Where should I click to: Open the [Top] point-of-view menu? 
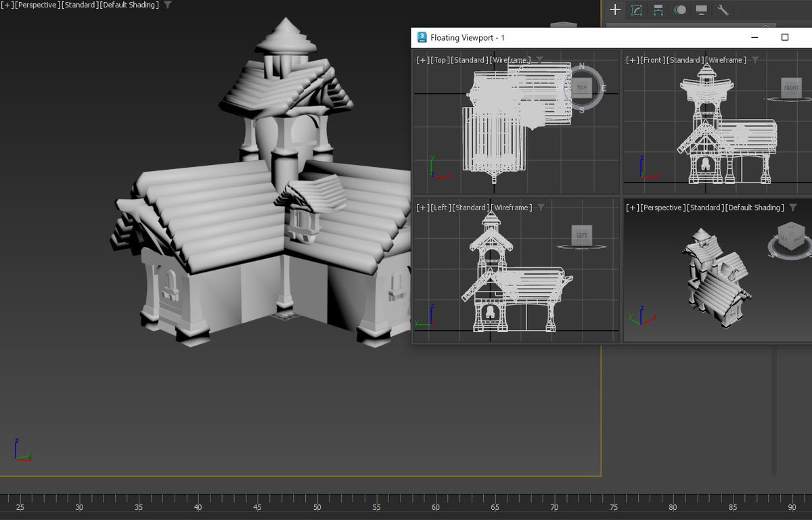pos(440,60)
